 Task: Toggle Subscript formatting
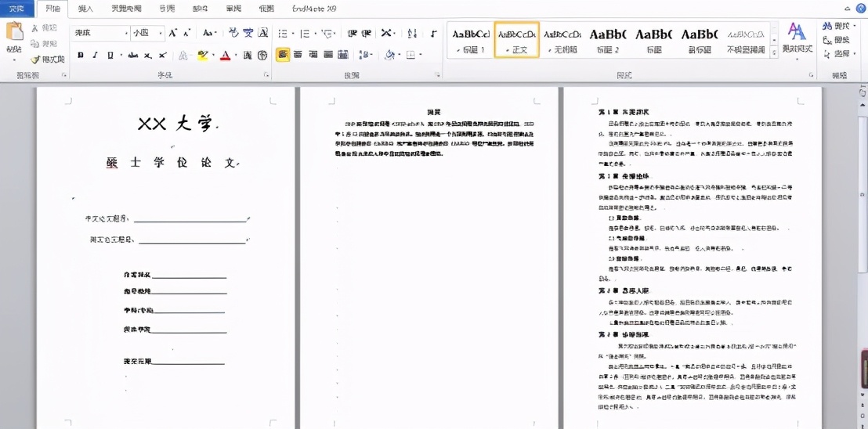pos(148,56)
